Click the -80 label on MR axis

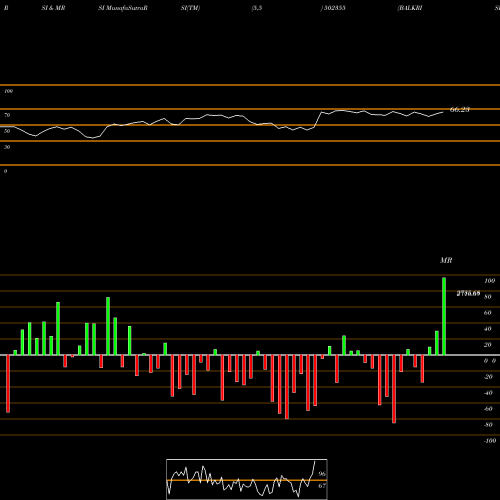pos(488,425)
